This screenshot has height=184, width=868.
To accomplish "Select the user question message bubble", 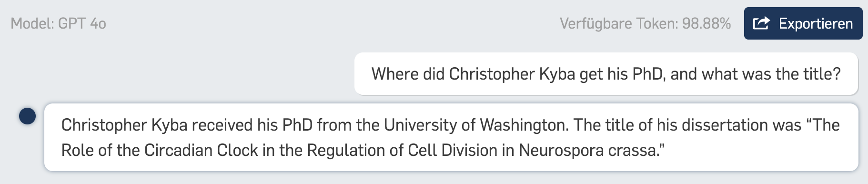I will click(x=606, y=74).
